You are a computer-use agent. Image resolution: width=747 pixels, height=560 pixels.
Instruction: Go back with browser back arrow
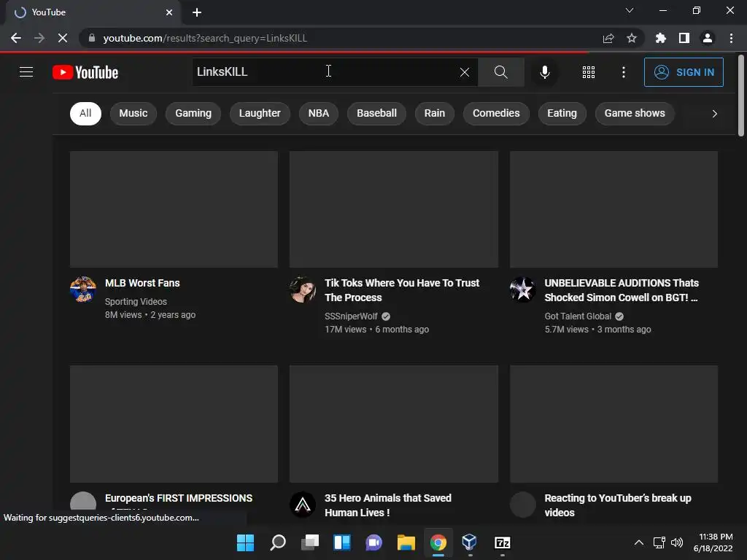(x=16, y=38)
